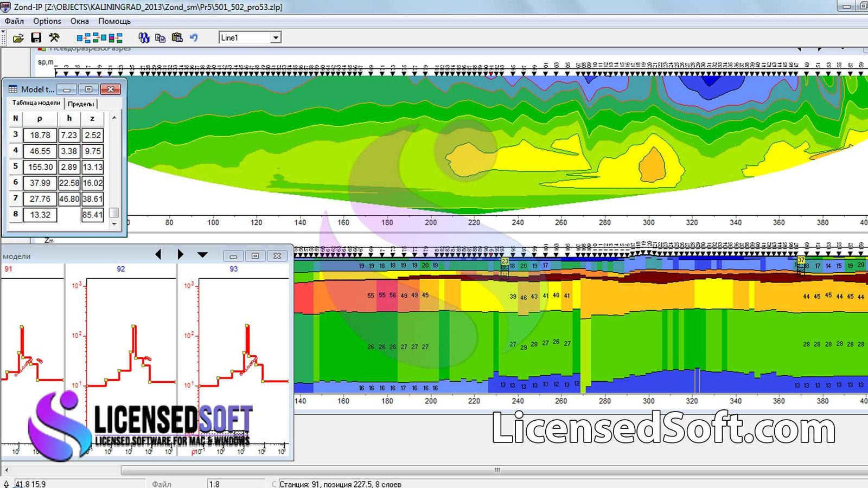
Task: Copy data using the copy icon
Action: click(x=160, y=37)
